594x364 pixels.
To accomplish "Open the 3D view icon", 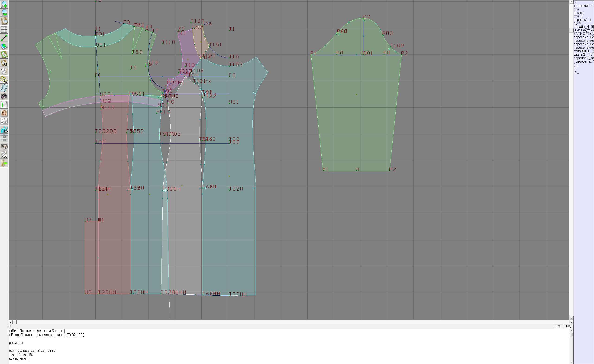I will [x=4, y=130].
